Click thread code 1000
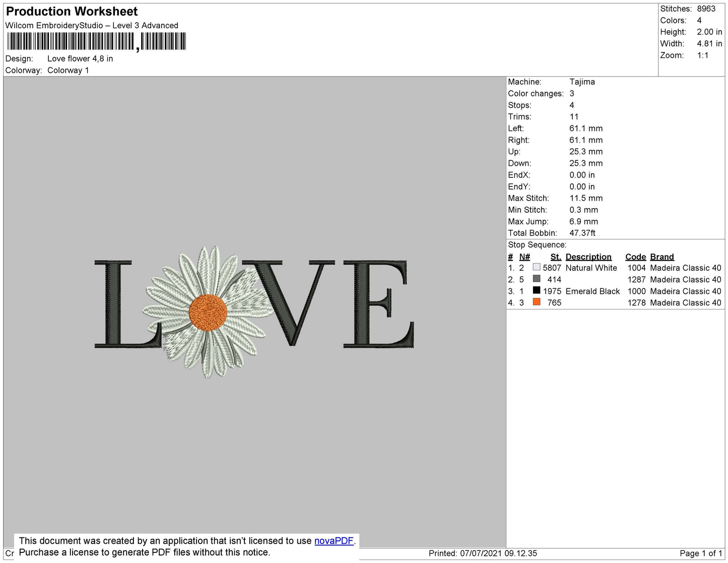Image resolution: width=728 pixels, height=563 pixels. 636,291
